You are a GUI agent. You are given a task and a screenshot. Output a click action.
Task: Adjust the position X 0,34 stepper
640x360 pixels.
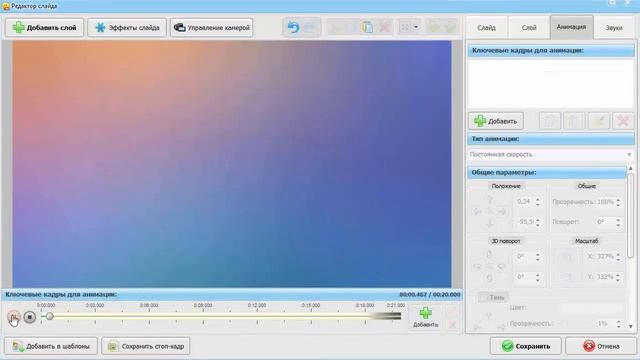(538, 202)
